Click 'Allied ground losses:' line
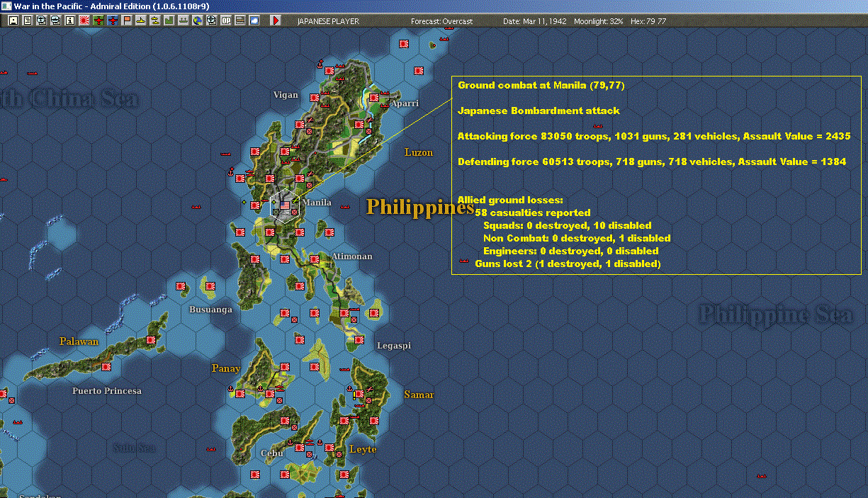Screen dimensions: 868x498 510,200
